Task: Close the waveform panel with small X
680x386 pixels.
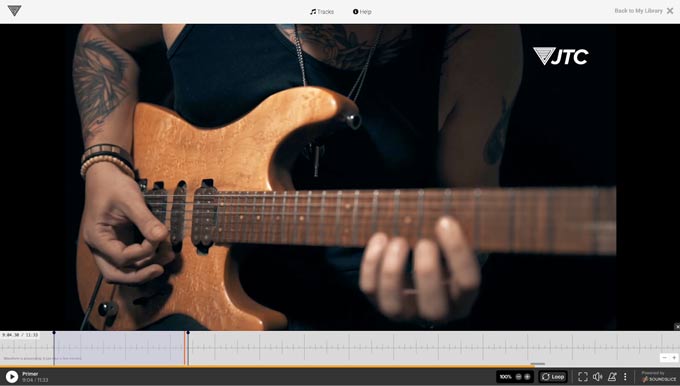Action: click(677, 326)
